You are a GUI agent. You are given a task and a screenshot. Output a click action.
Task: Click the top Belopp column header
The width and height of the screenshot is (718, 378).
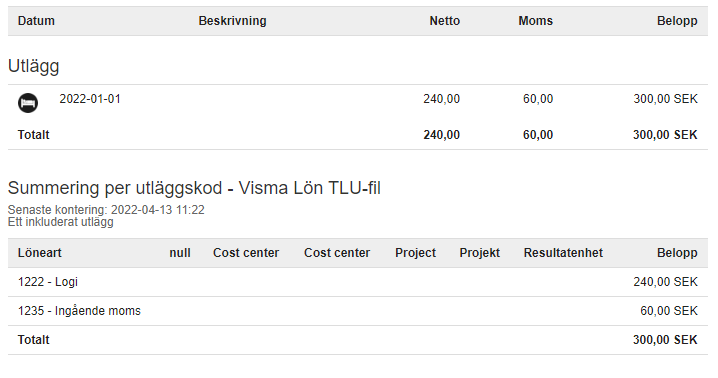(677, 21)
